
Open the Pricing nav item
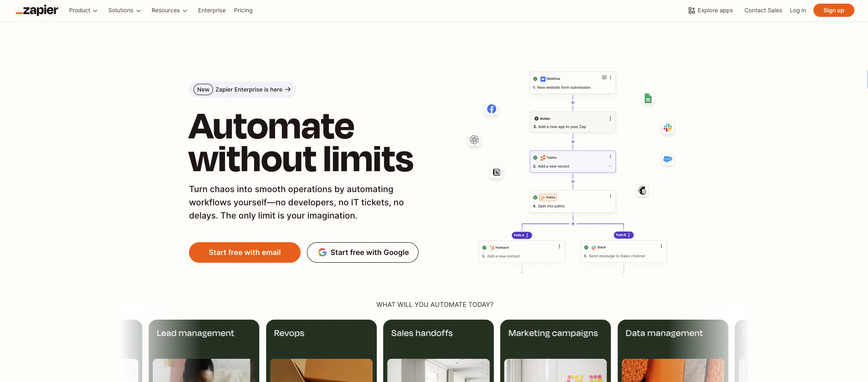click(243, 10)
